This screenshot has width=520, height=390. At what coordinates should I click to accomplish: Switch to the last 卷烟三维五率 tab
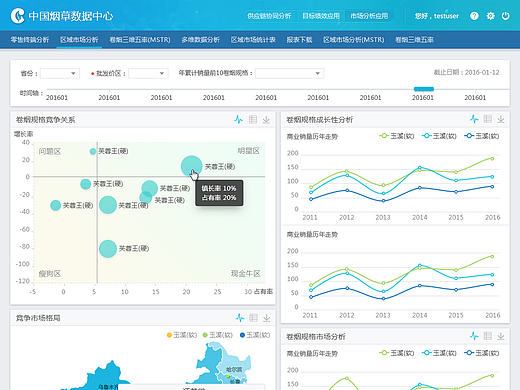tap(414, 40)
